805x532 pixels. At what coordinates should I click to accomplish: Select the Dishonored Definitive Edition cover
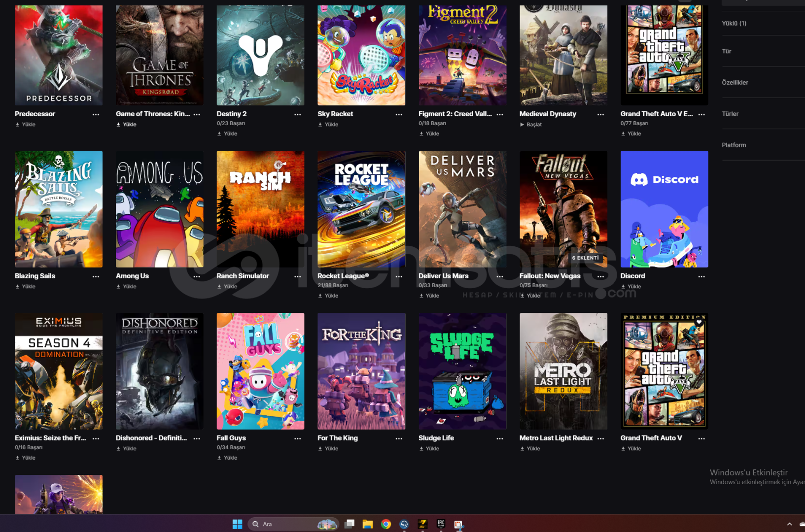click(x=160, y=371)
